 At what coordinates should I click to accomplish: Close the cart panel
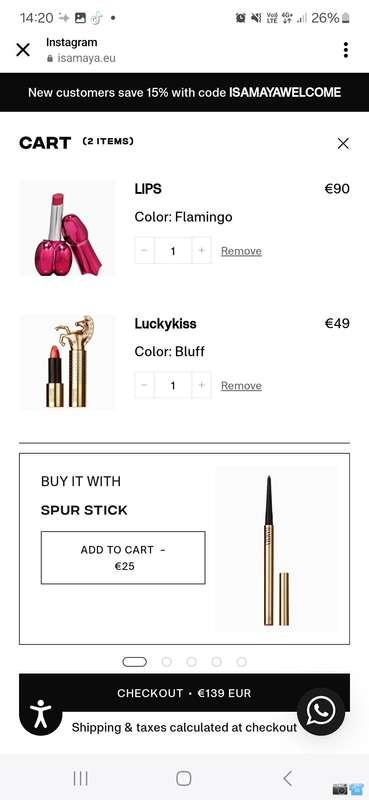click(343, 143)
